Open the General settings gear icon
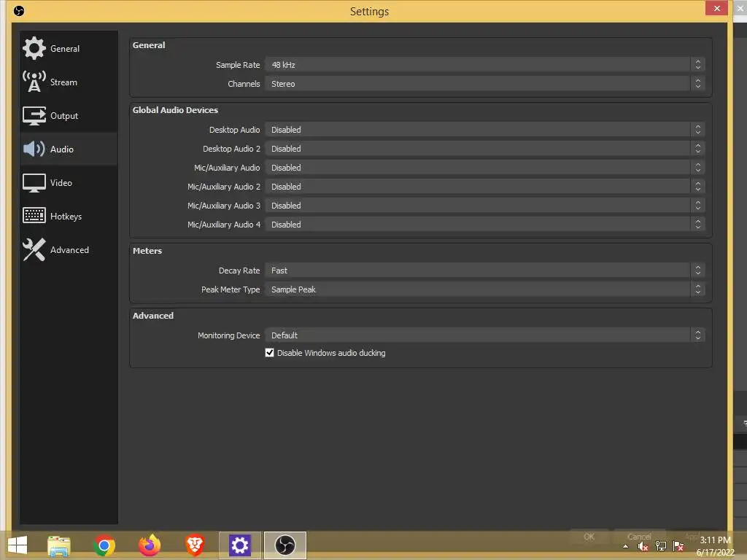The image size is (747, 560). [x=34, y=48]
